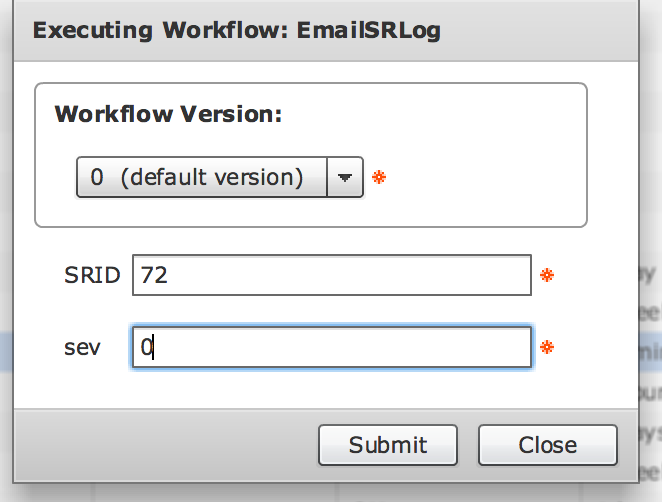Click the dialog footer bar left of Submit
662x502 pixels.
(x=165, y=445)
